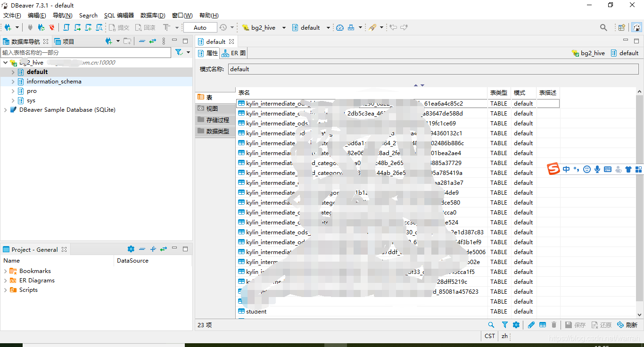Click the microphone icon in the IME toolbar
The image size is (644, 347).
(597, 169)
